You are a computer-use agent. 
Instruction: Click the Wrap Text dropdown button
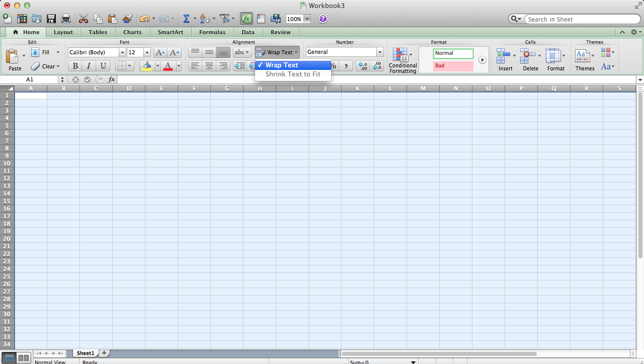277,52
